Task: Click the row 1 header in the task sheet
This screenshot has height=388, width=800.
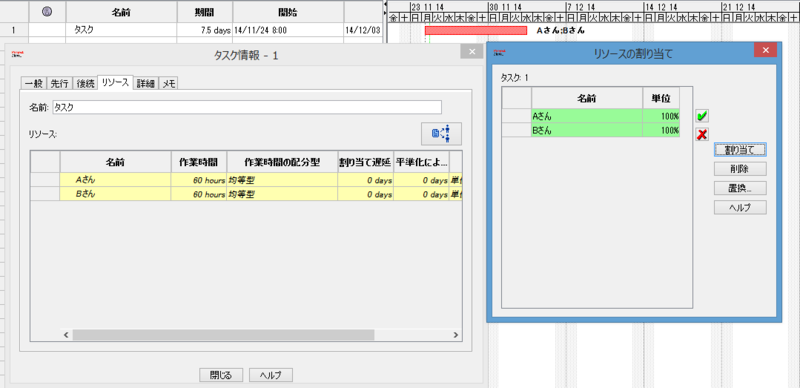Action: tap(14, 30)
